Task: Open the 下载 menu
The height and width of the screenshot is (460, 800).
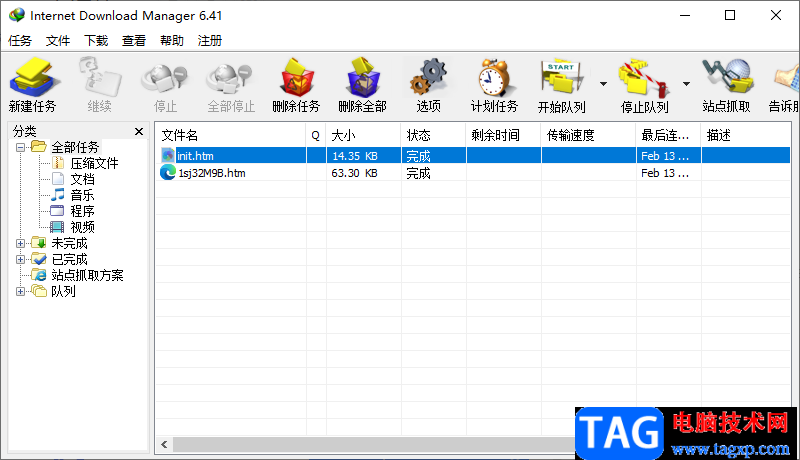Action: coord(96,40)
